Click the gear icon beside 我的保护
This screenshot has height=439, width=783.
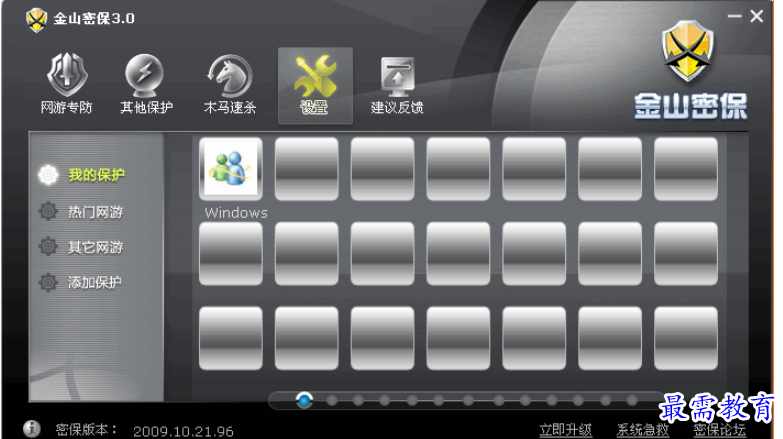tap(48, 175)
